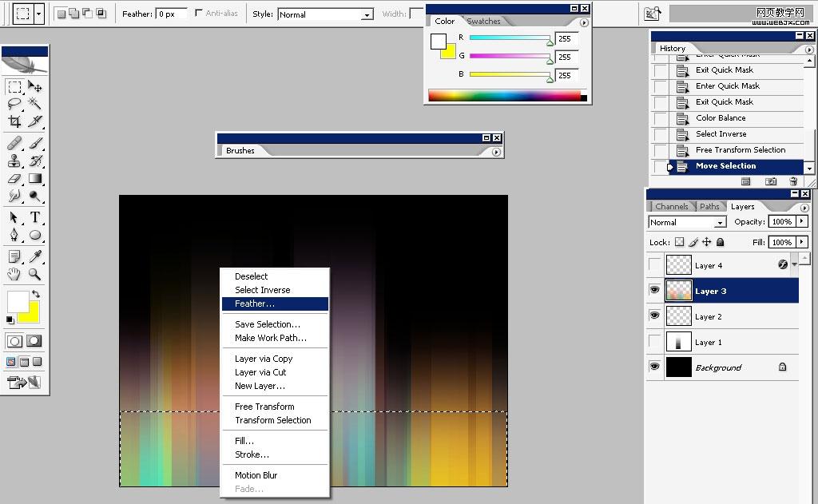
Task: Click the Feather value input field
Action: [171, 14]
